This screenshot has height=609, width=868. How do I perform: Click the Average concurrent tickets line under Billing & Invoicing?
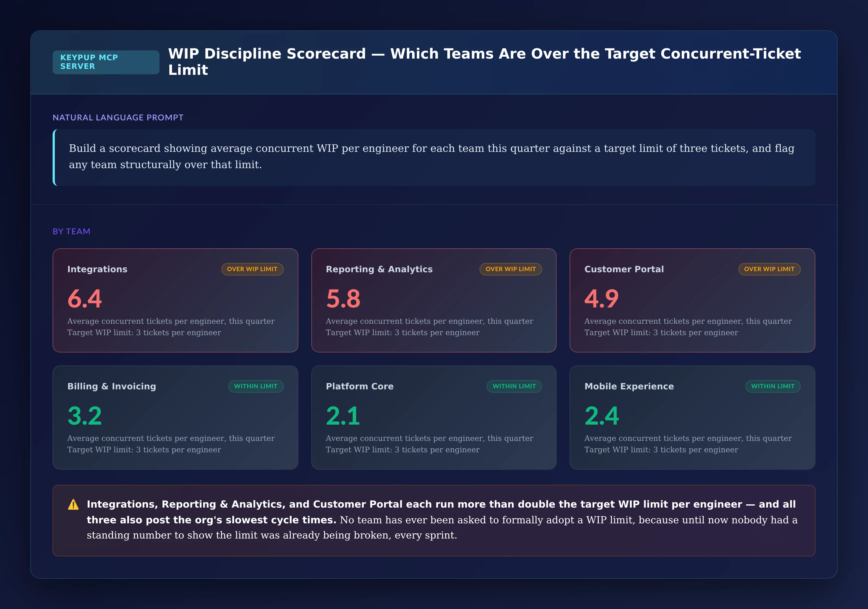171,438
